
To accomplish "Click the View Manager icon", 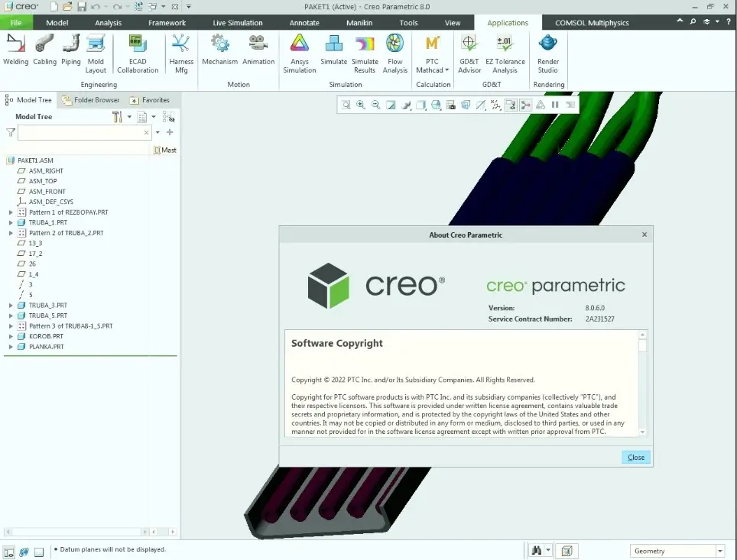I will point(451,105).
